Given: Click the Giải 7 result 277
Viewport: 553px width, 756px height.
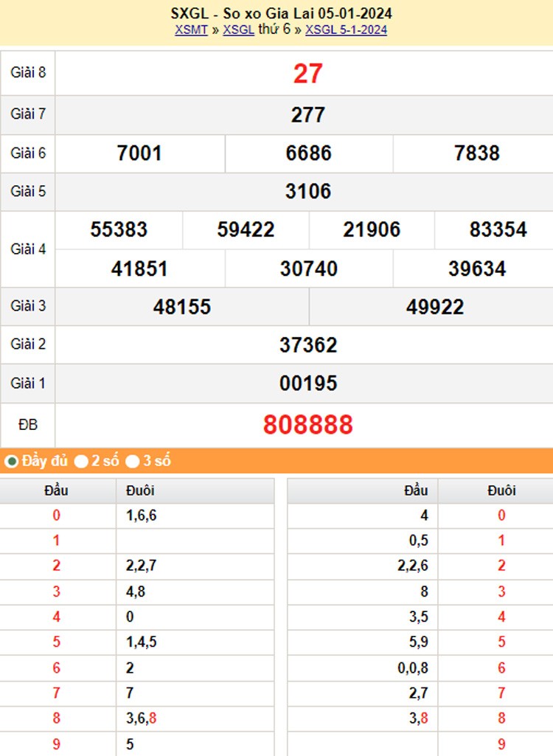Looking at the screenshot, I should (308, 115).
